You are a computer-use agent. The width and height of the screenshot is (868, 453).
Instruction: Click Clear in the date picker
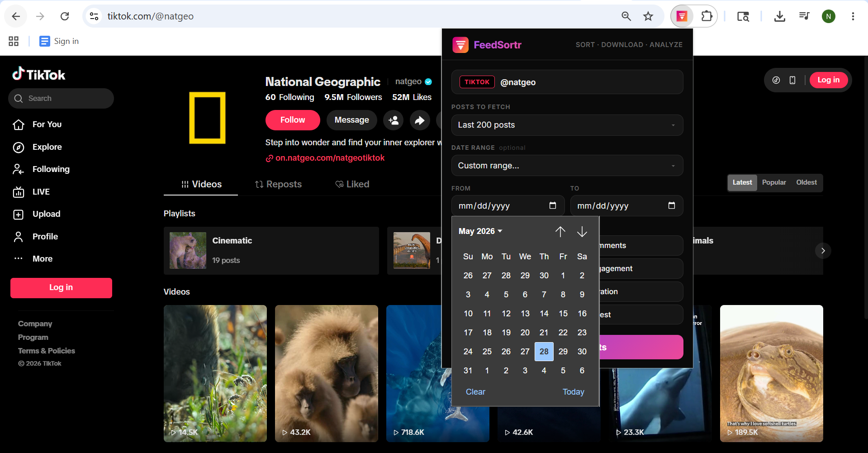[475, 392]
